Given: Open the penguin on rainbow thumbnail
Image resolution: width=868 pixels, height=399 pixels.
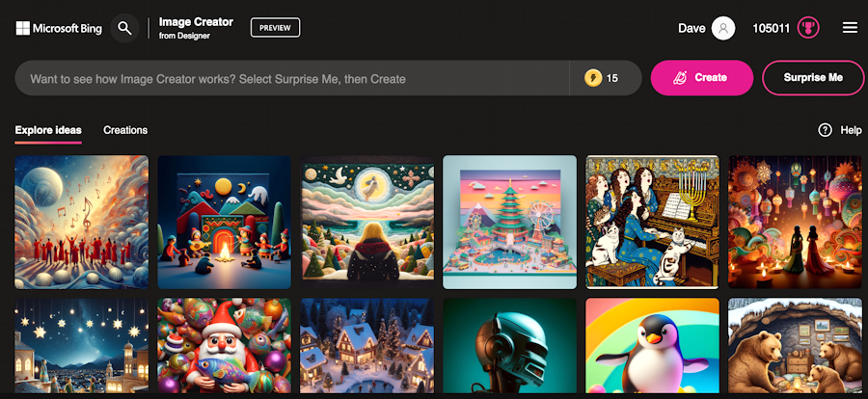Looking at the screenshot, I should 653,346.
